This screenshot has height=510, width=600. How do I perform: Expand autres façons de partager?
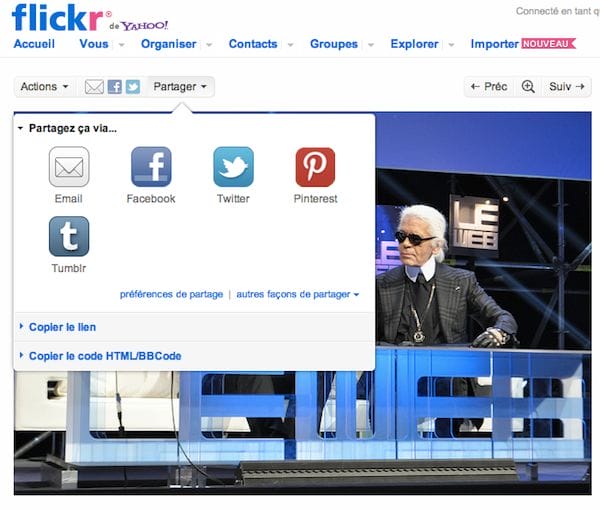tap(298, 294)
